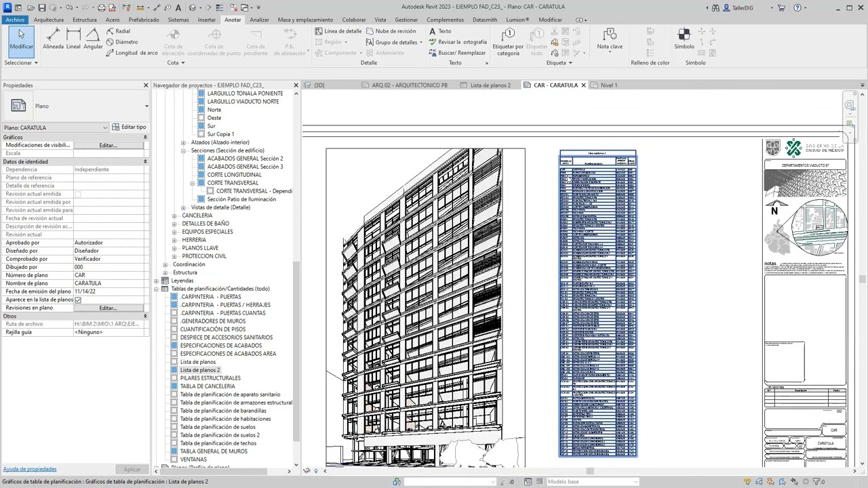Open the Símbolo tool

coord(684,39)
